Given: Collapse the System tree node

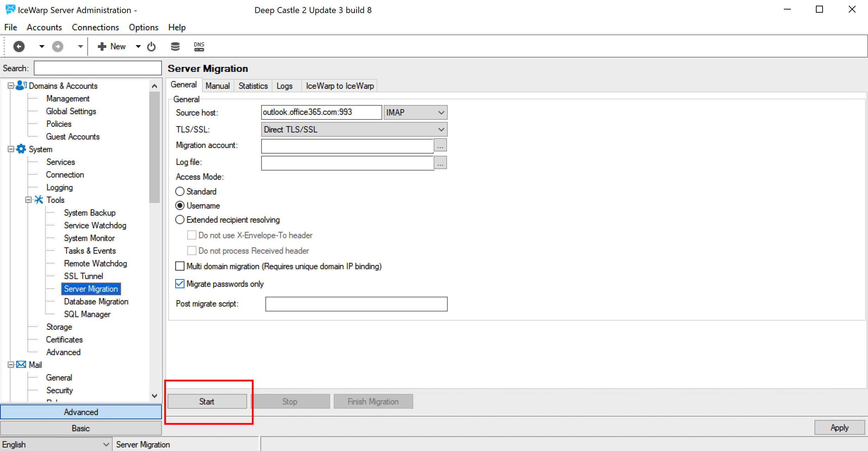Looking at the screenshot, I should point(11,149).
